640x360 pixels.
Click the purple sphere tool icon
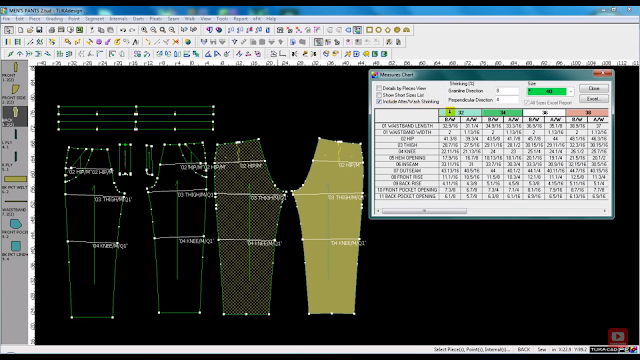coord(99,42)
